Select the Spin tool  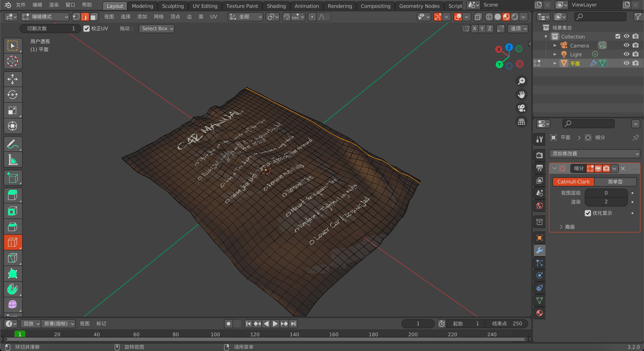coord(13,289)
